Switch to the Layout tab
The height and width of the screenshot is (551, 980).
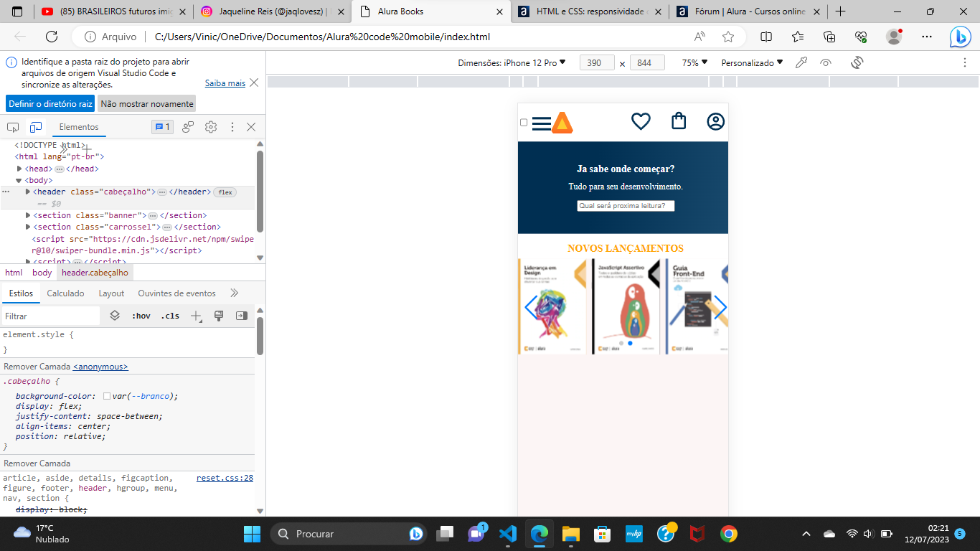[111, 293]
